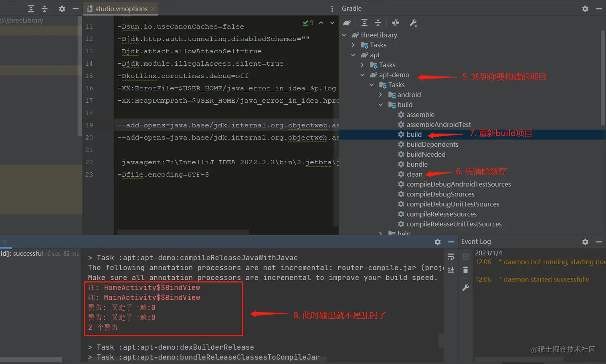This screenshot has height=364, width=606.
Task: Jump to previous highlighted problem arrow
Action: click(321, 23)
